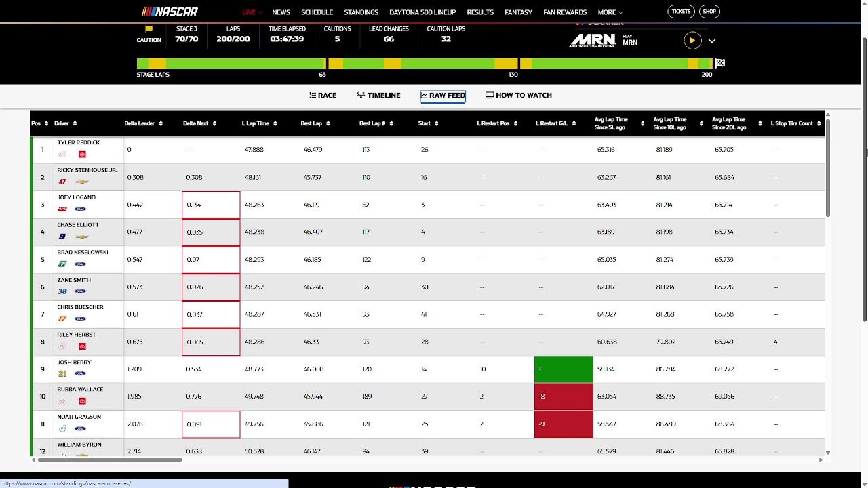
Task: Play the MRN radio stream
Action: pos(692,41)
